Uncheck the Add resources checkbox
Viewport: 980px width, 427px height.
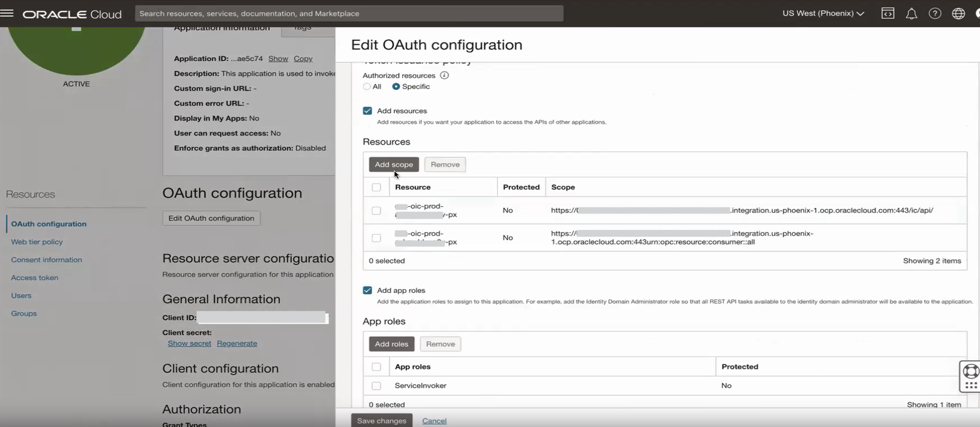[367, 111]
